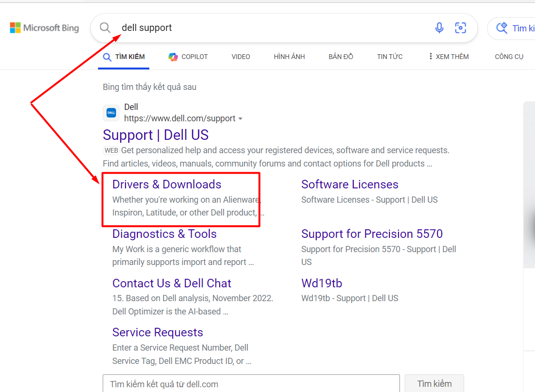Switch to the Tìm kiếm tab
Image resolution: width=535 pixels, height=392 pixels.
point(124,57)
